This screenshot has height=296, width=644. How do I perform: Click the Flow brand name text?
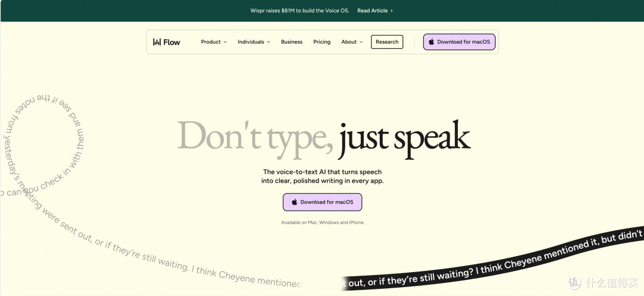[x=172, y=42]
